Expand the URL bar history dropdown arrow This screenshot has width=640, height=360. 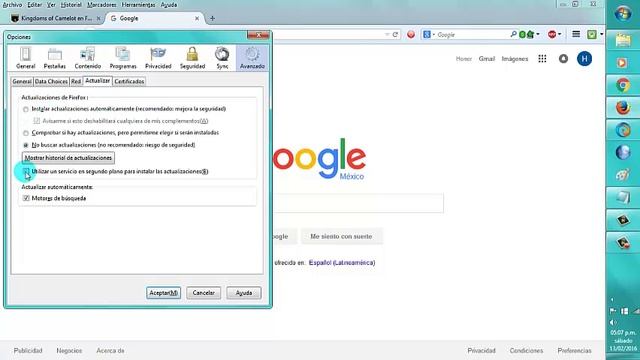click(x=387, y=35)
